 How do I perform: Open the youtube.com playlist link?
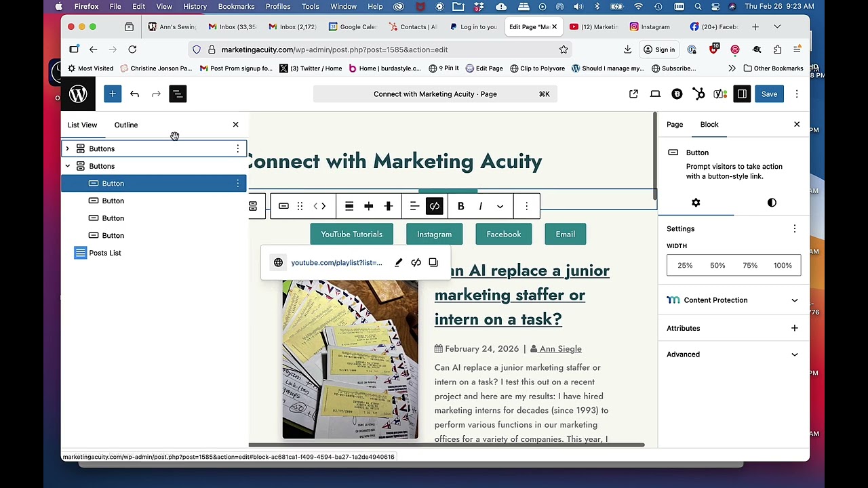tap(336, 263)
